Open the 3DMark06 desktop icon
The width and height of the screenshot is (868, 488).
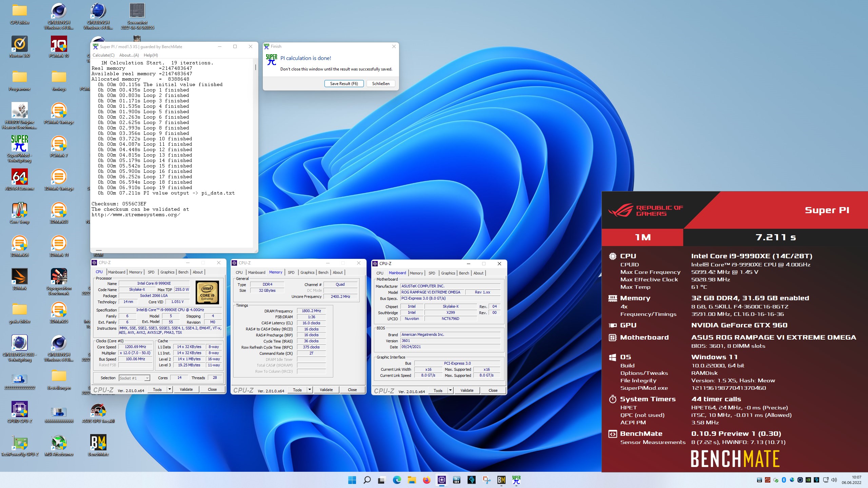coord(20,246)
